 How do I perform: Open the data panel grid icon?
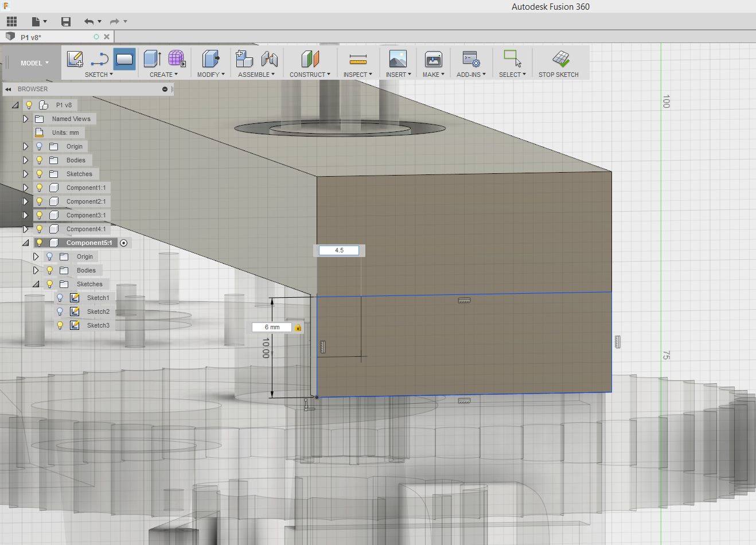12,22
